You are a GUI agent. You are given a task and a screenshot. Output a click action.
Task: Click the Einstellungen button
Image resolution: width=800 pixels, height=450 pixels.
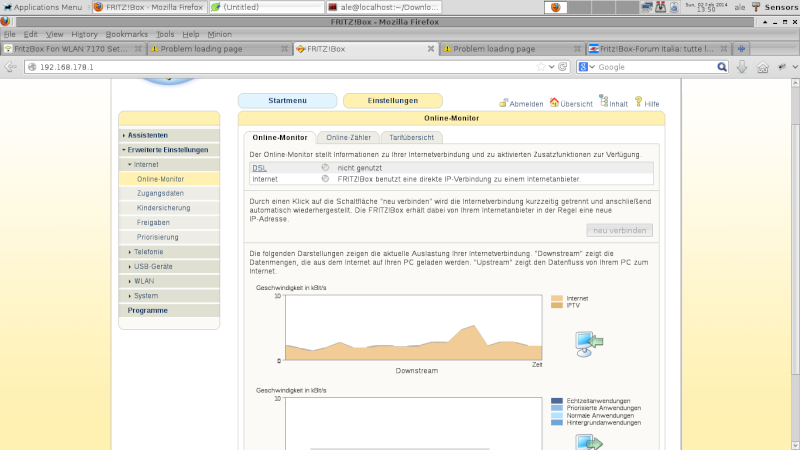coord(392,101)
